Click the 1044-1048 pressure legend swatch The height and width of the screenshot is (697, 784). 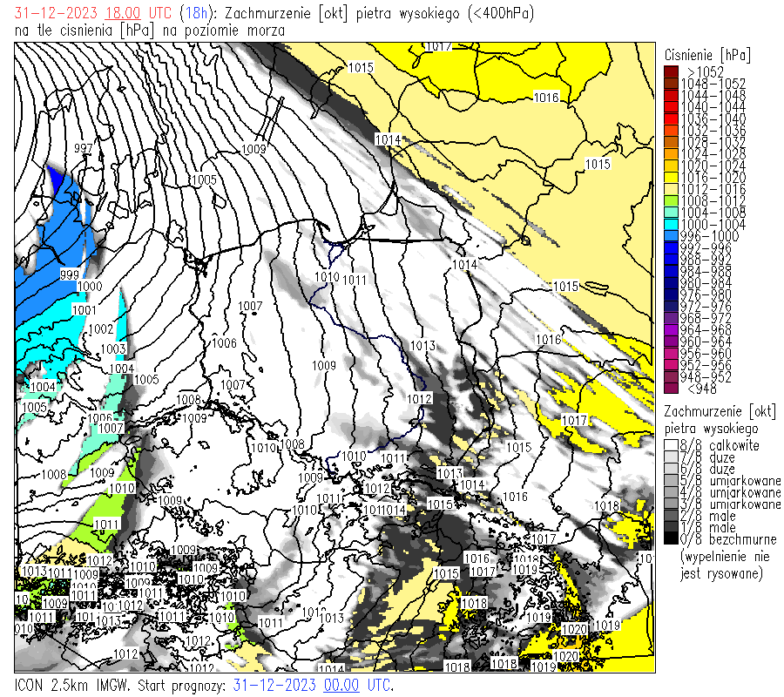coord(671,95)
